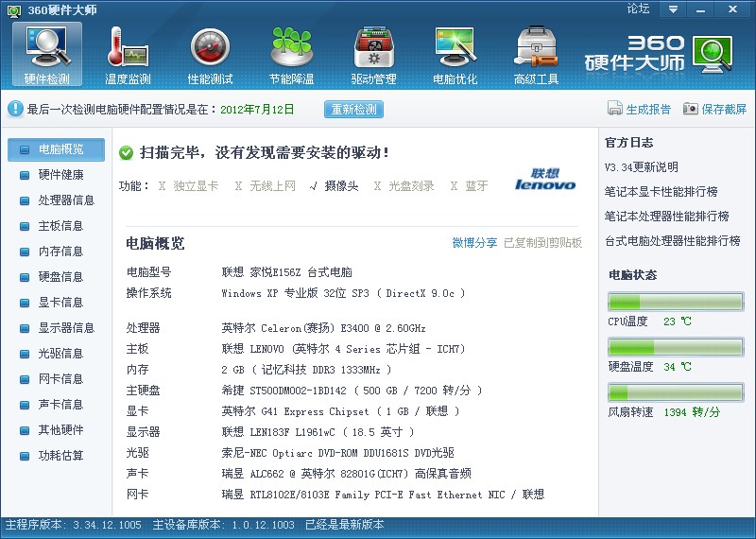Click the Windows XP 专业版 operating system value
Screen dimensions: 756x539
(343, 293)
